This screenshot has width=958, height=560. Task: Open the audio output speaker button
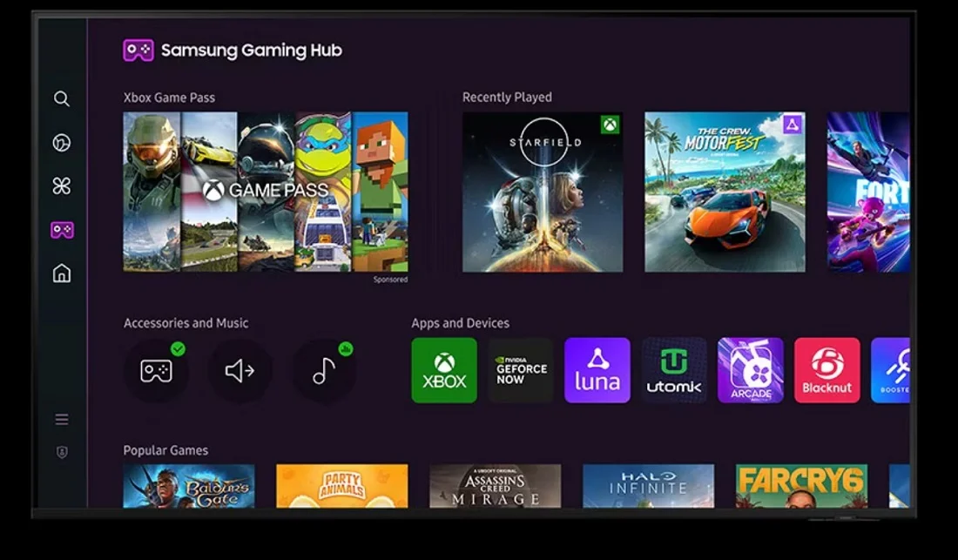pos(239,371)
